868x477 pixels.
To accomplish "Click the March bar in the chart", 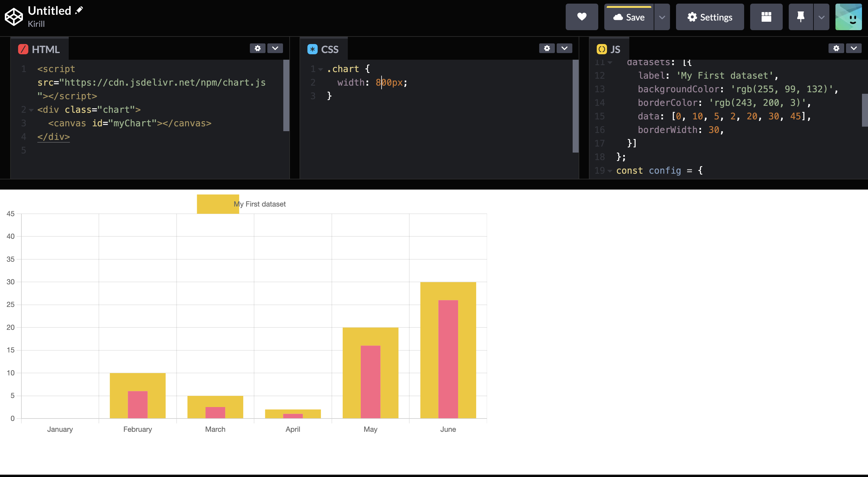I will pyautogui.click(x=215, y=407).
